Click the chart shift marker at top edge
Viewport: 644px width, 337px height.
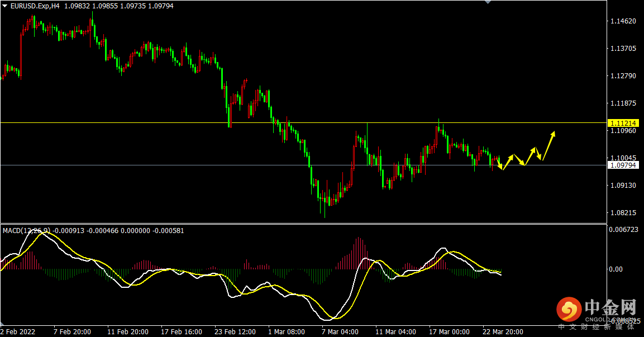pyautogui.click(x=488, y=2)
